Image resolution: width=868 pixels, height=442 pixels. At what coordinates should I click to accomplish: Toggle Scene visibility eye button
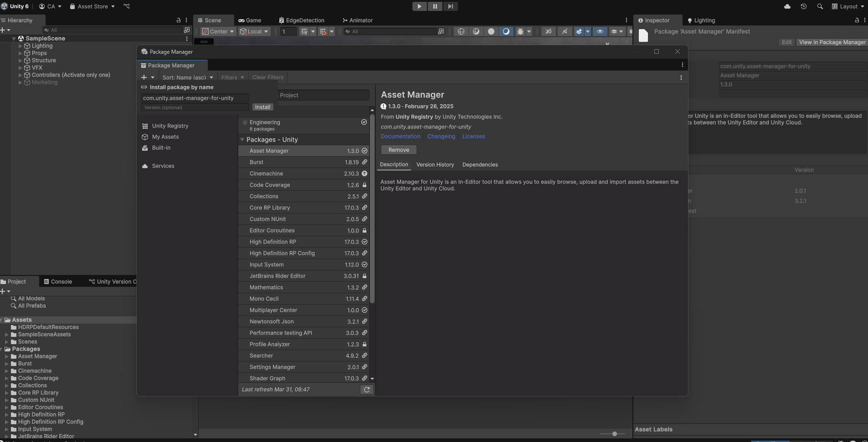(x=600, y=31)
